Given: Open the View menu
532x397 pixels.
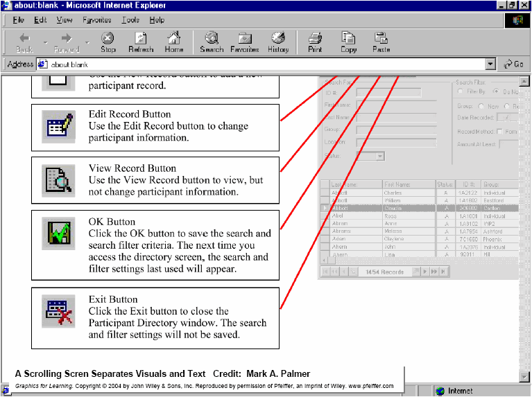Looking at the screenshot, I should click(x=64, y=20).
